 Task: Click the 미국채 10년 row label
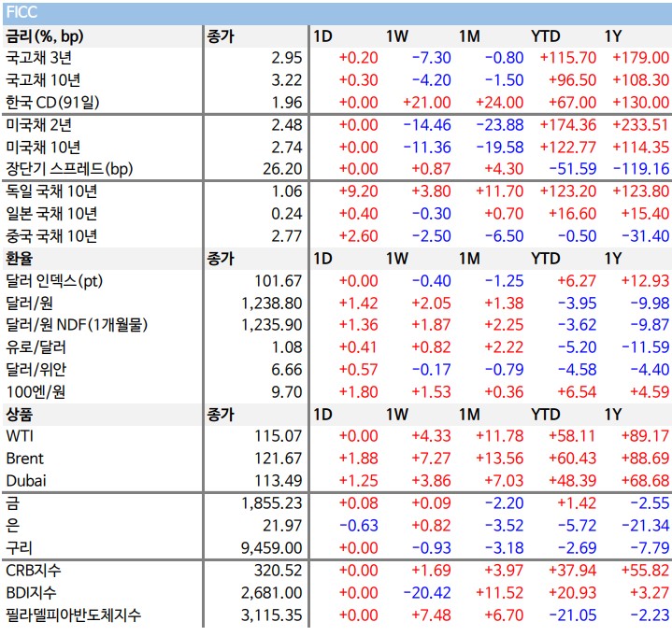pos(43,148)
